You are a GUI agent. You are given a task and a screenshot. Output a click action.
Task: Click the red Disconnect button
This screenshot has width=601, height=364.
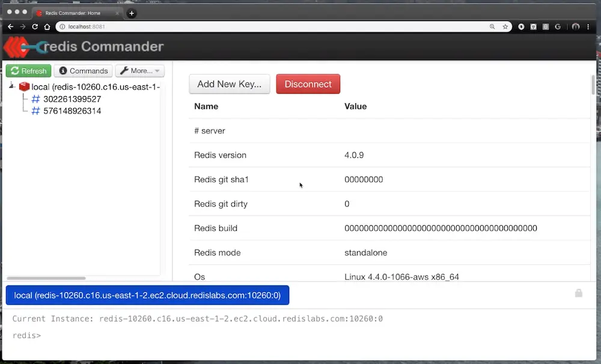click(308, 83)
